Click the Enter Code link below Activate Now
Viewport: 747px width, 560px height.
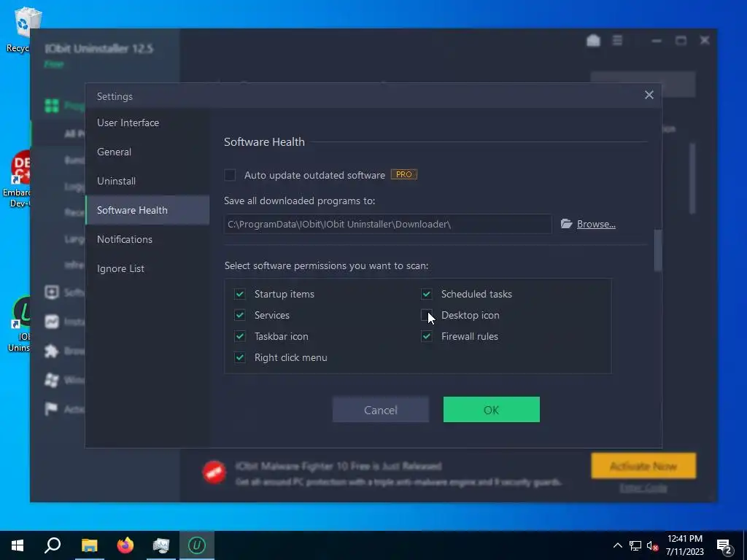click(643, 488)
